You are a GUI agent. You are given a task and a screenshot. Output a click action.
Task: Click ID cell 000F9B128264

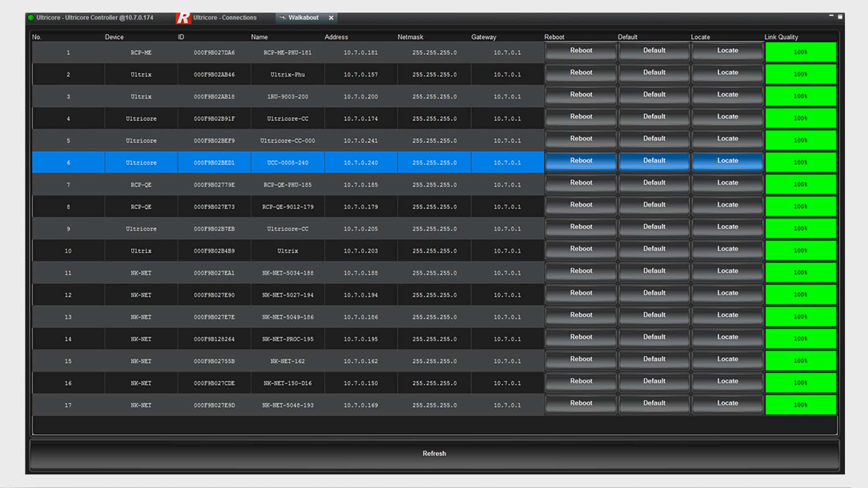(x=214, y=339)
